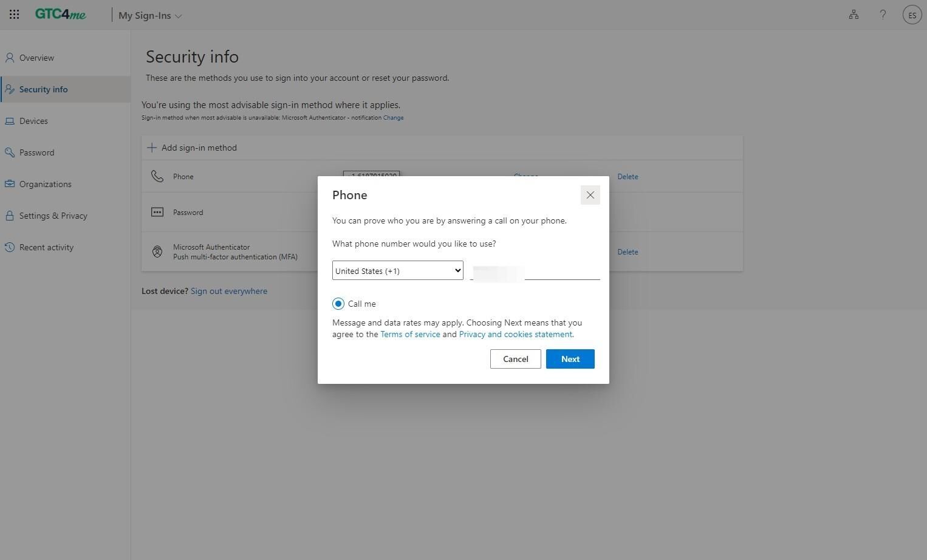
Task: Open the United States (+1) country dropdown
Action: tap(397, 271)
